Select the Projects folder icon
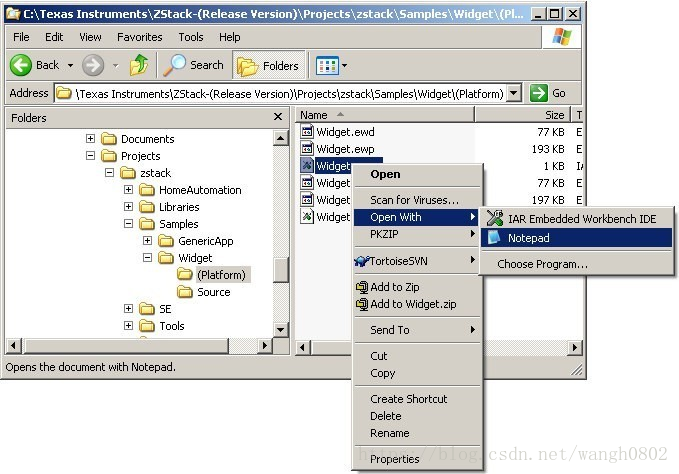 (x=109, y=156)
